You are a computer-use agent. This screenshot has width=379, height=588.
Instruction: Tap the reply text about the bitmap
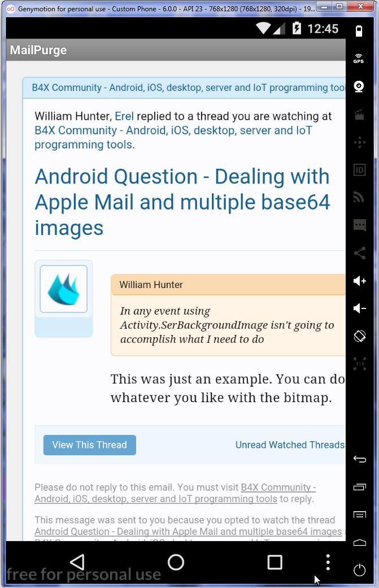pyautogui.click(x=228, y=388)
